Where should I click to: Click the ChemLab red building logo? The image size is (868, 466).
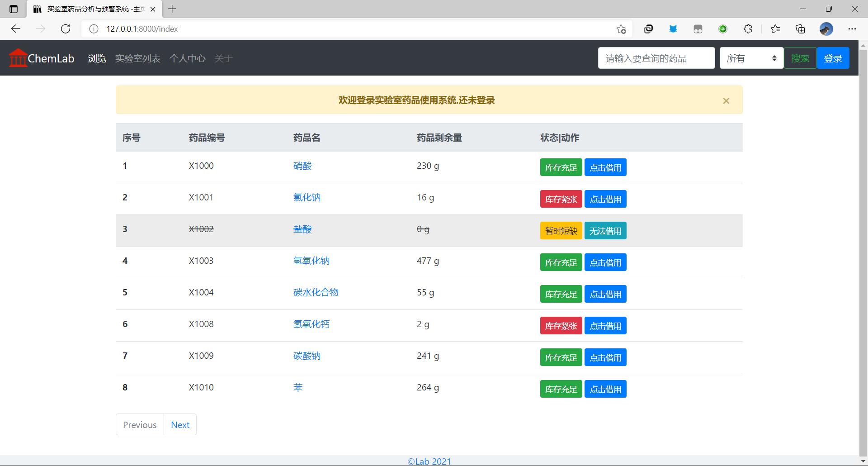(18, 58)
